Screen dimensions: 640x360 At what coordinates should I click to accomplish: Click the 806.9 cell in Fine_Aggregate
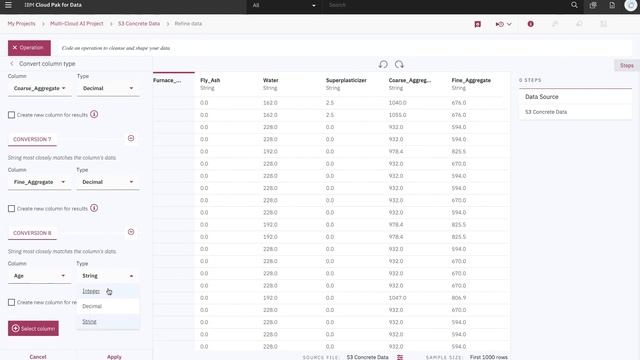coord(459,298)
